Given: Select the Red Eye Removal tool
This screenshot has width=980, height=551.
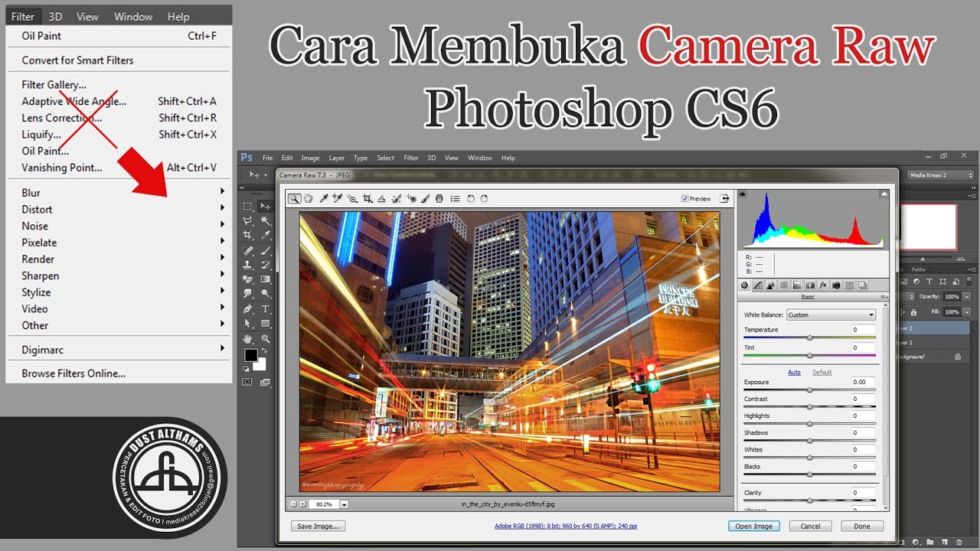Looking at the screenshot, I should [x=411, y=199].
